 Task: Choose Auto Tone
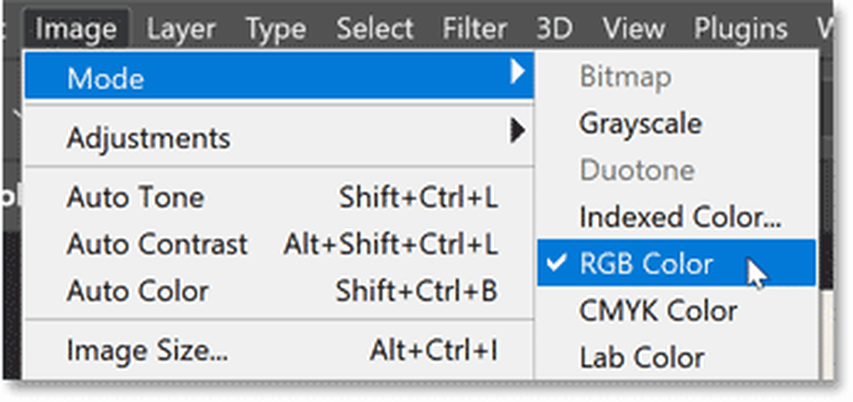point(135,197)
